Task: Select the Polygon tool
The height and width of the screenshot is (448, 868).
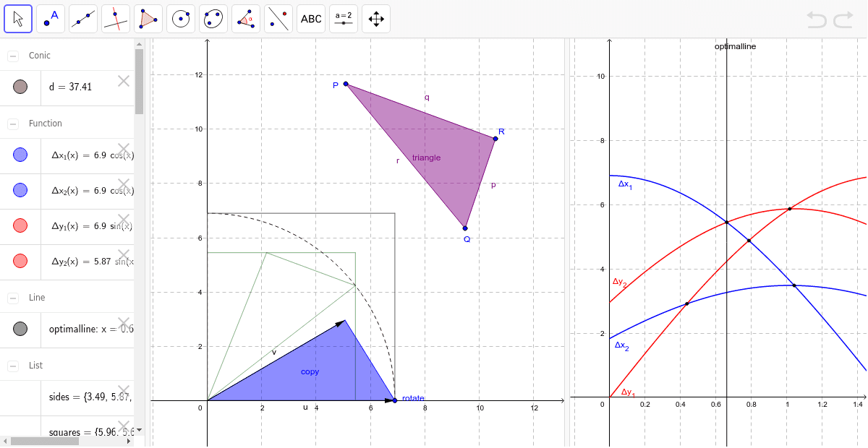Action: click(x=148, y=19)
